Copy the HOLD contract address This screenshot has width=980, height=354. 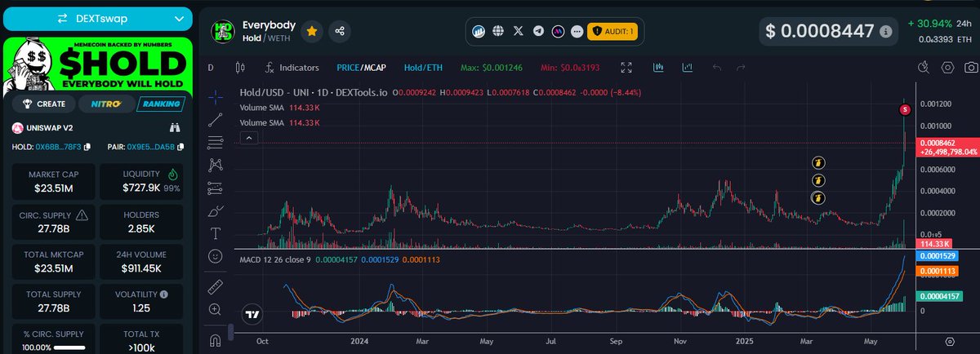[87, 146]
